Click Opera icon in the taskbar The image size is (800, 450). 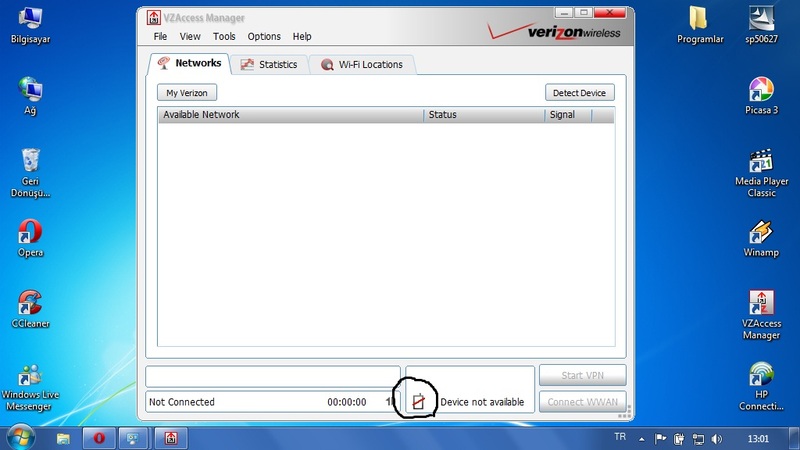tap(99, 438)
